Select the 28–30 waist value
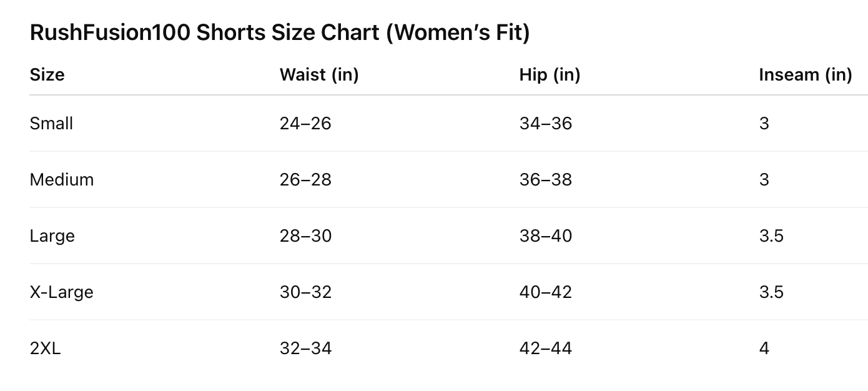The height and width of the screenshot is (391, 868). coord(305,236)
